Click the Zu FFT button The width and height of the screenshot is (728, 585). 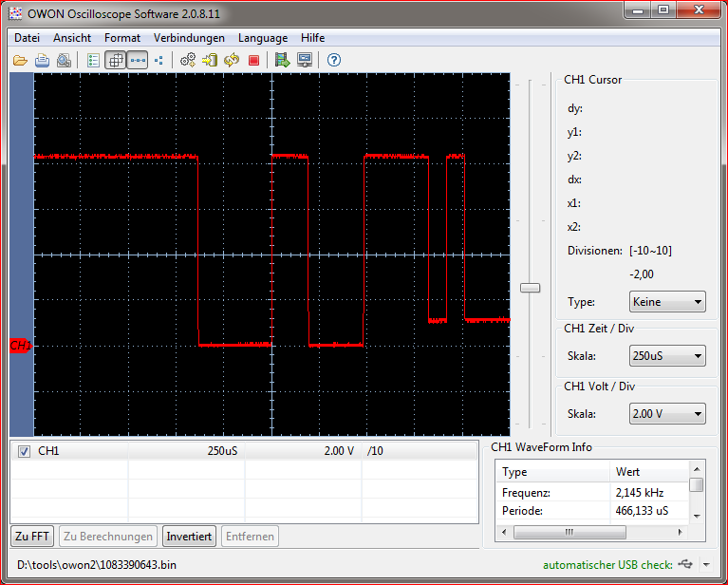coord(32,537)
